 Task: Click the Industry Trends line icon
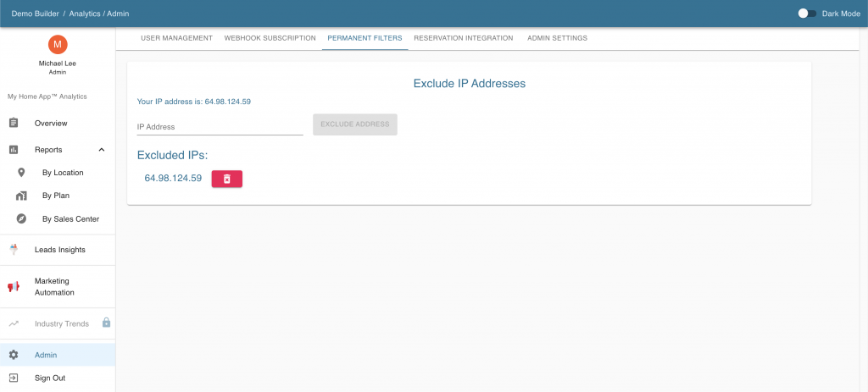[14, 323]
